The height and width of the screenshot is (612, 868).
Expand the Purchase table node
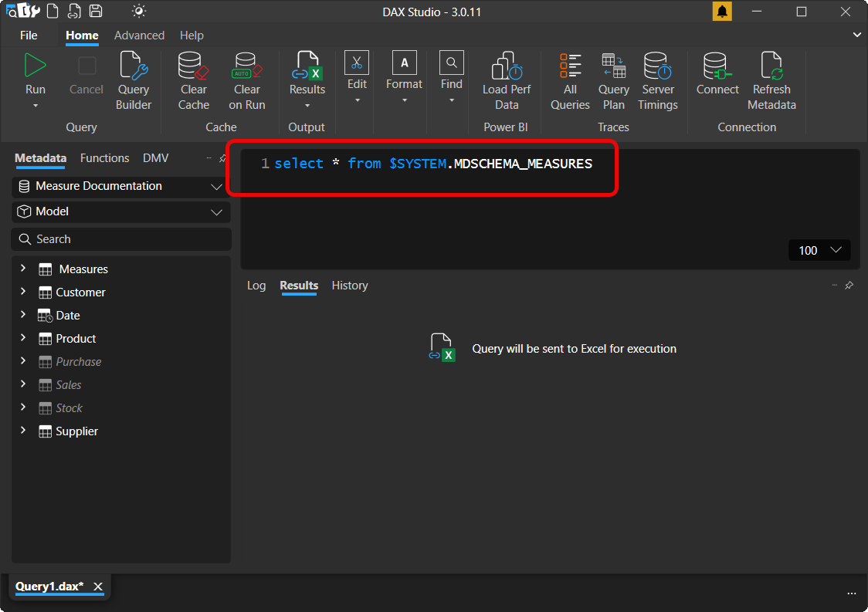(23, 361)
